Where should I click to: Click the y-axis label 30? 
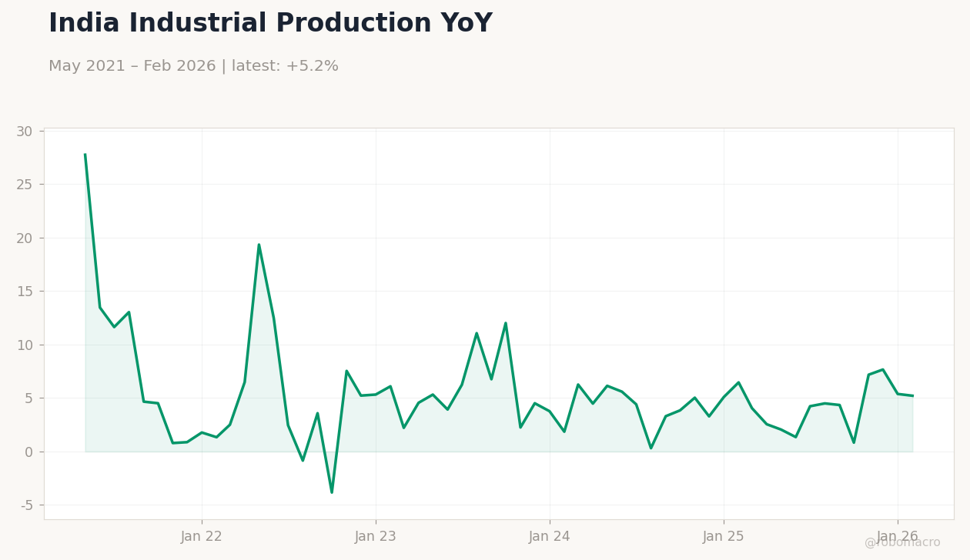25,132
